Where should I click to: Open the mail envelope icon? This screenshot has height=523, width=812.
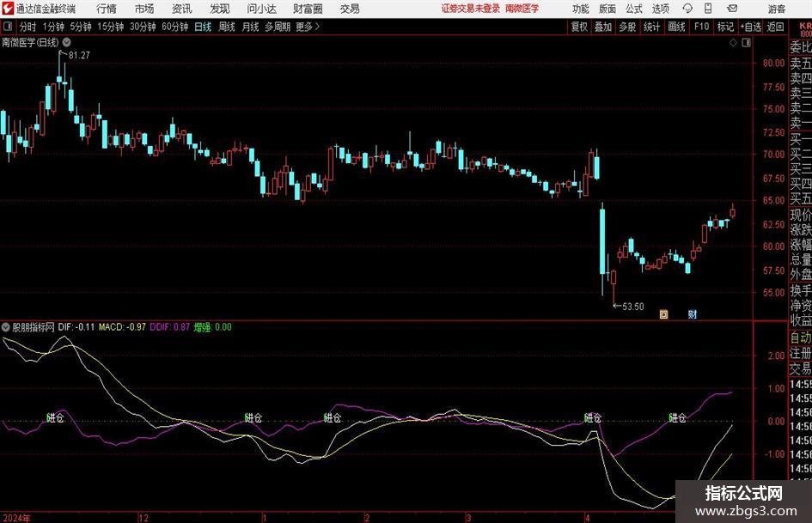[x=732, y=9]
